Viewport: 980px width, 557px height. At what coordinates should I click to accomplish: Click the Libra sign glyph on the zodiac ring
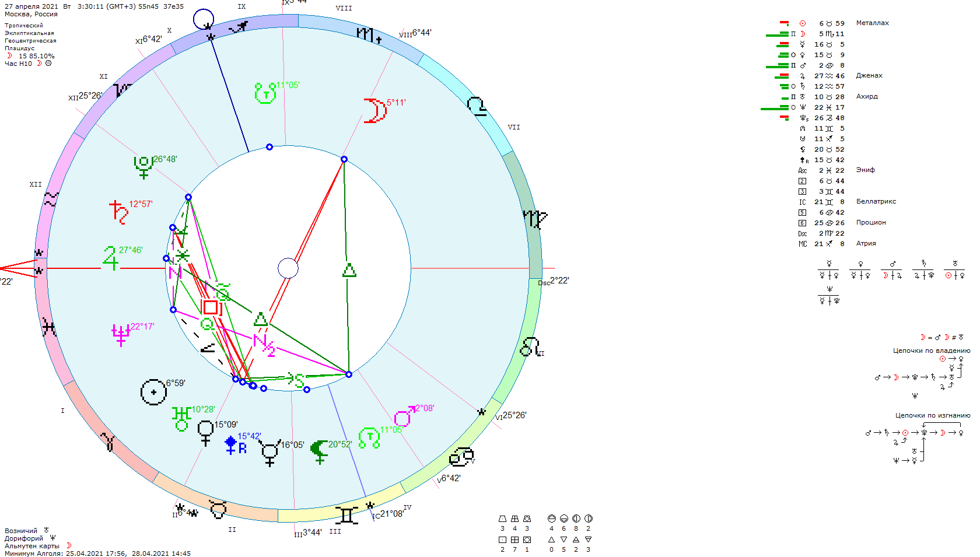477,106
